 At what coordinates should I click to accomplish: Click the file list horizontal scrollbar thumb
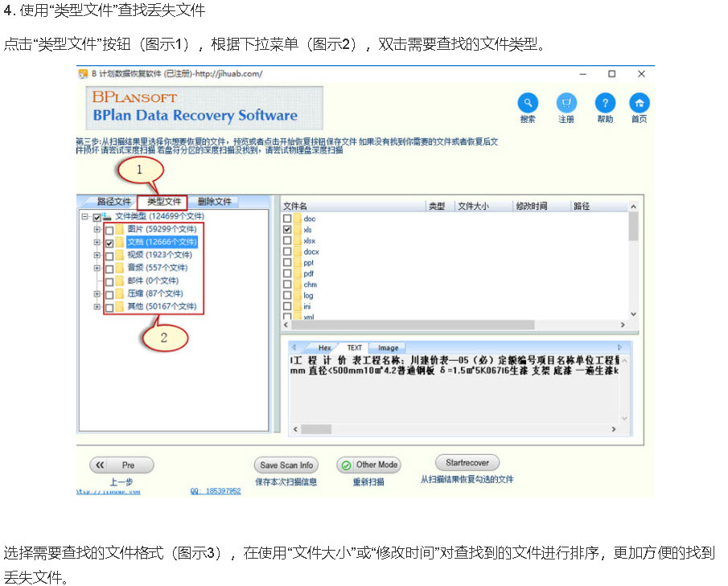(413, 326)
